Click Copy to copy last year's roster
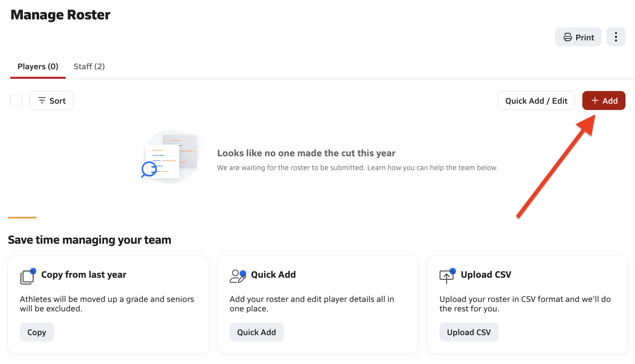Image resolution: width=635 pixels, height=364 pixels. click(36, 332)
